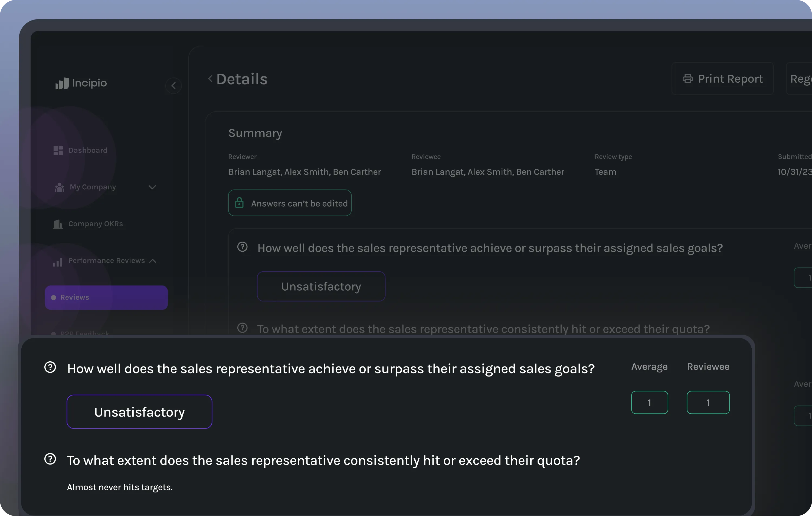This screenshot has width=812, height=516.
Task: Click the background Unsatisfactory rating box
Action: (x=321, y=286)
